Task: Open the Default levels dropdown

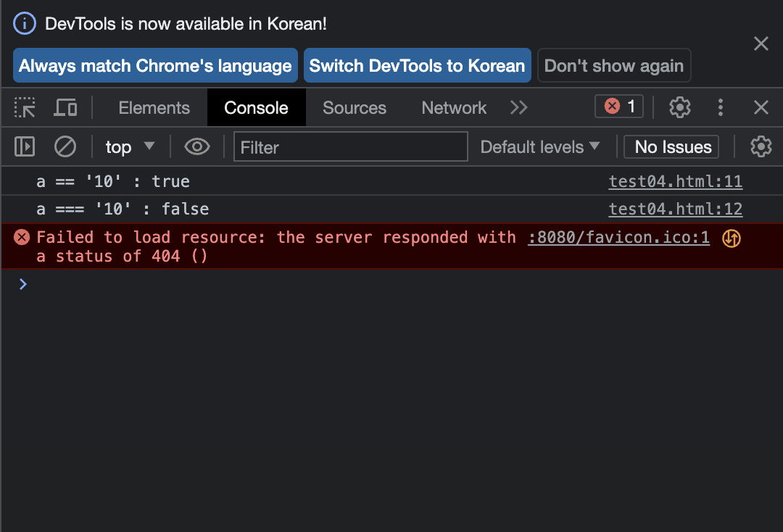Action: coord(540,146)
